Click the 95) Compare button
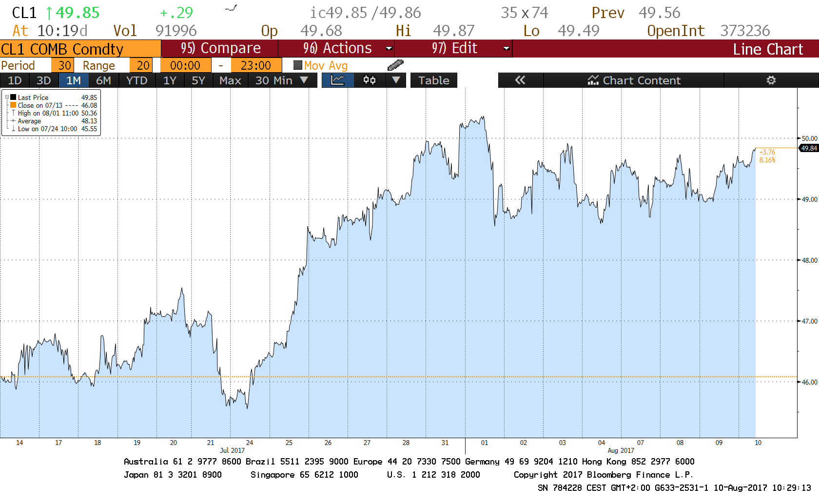This screenshot has width=819, height=504. tap(220, 48)
